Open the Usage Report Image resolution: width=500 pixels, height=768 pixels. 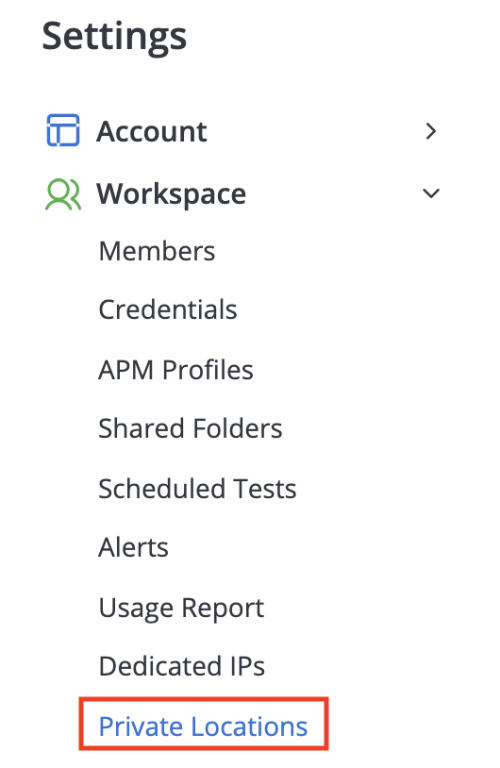point(182,608)
